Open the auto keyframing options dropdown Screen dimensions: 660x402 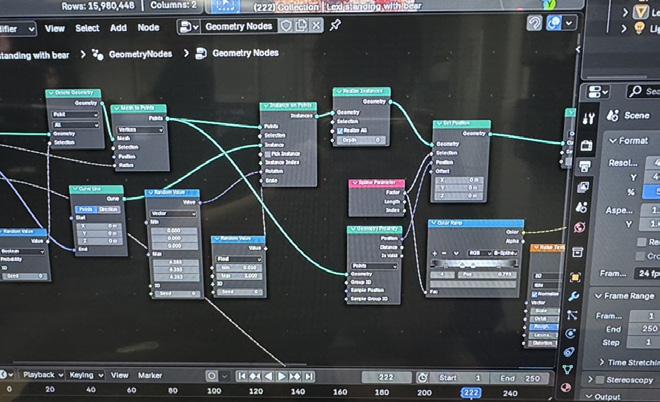225,376
